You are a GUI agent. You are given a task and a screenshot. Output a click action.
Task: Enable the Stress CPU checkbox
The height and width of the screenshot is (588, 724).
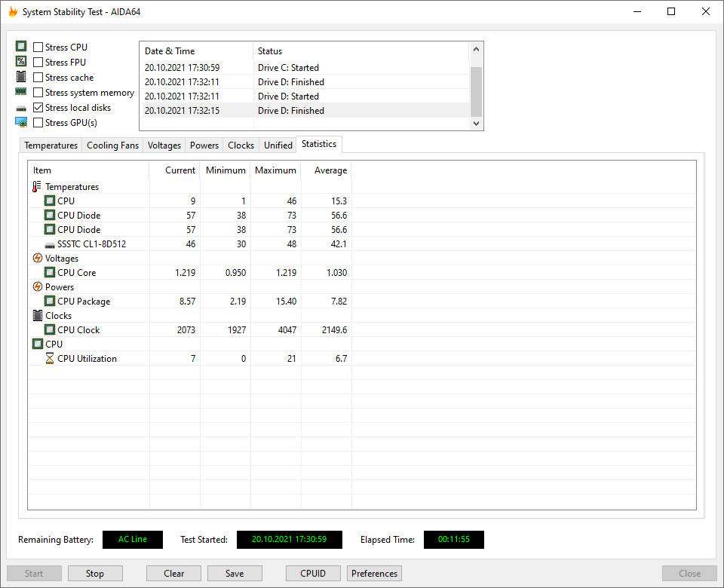click(38, 47)
